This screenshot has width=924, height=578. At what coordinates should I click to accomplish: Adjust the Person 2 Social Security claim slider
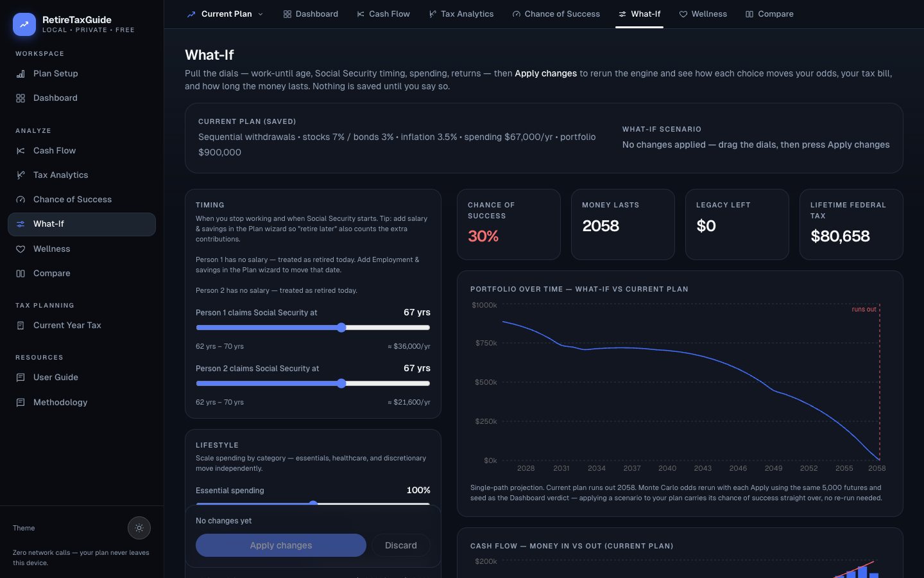(x=313, y=383)
